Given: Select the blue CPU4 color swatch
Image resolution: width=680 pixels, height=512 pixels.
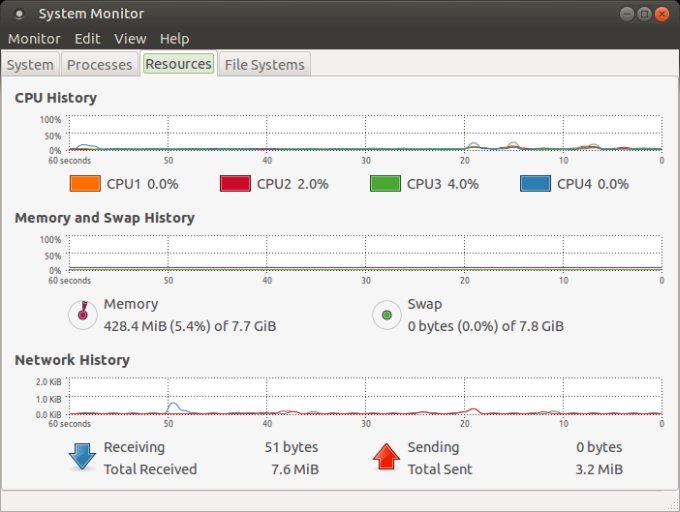Looking at the screenshot, I should [535, 184].
